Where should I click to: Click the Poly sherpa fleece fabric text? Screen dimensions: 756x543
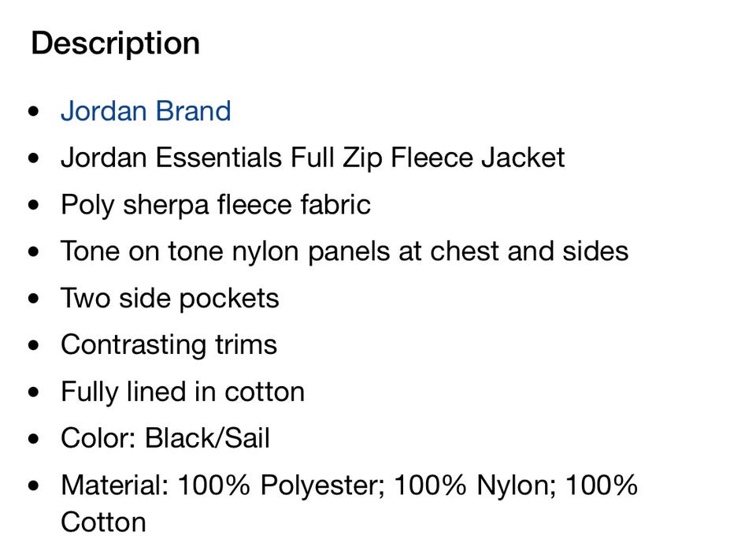pyautogui.click(x=216, y=205)
